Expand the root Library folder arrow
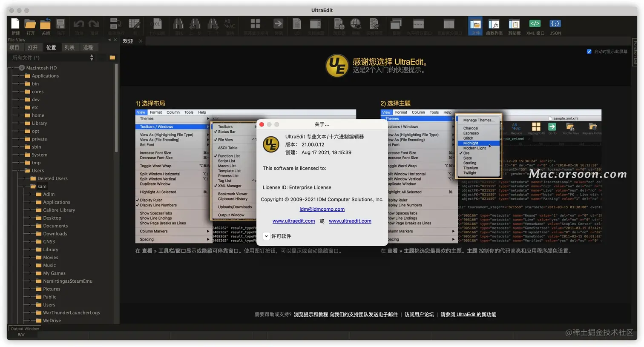This screenshot has height=347, width=644. (x=20, y=123)
